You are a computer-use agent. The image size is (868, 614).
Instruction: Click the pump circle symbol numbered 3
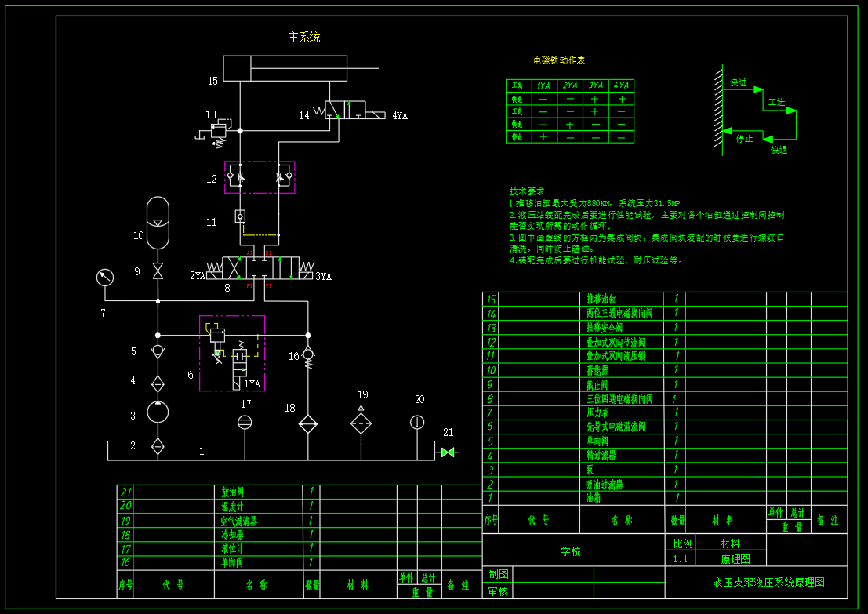(x=158, y=412)
